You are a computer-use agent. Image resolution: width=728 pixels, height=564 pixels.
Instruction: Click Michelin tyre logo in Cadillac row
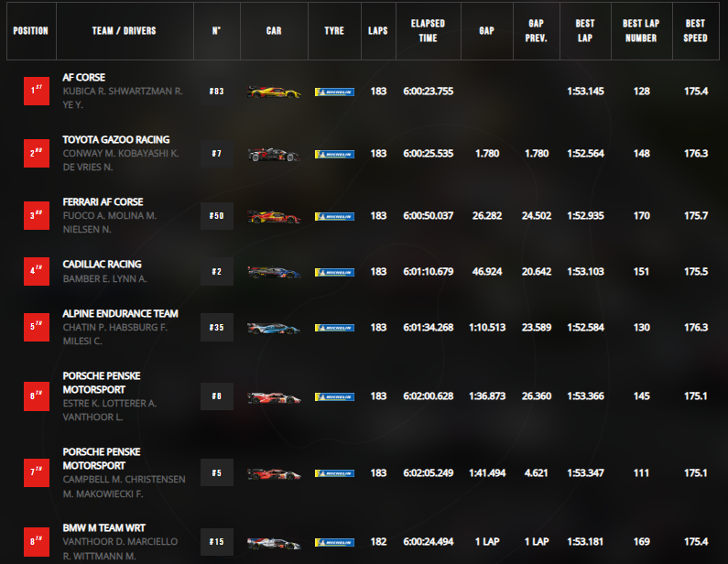tap(334, 272)
